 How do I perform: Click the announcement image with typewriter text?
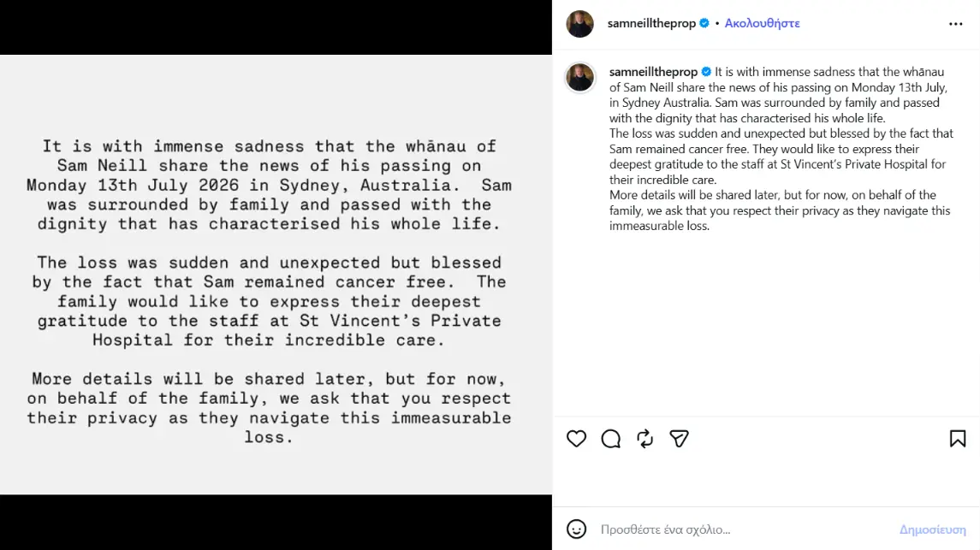pos(276,275)
